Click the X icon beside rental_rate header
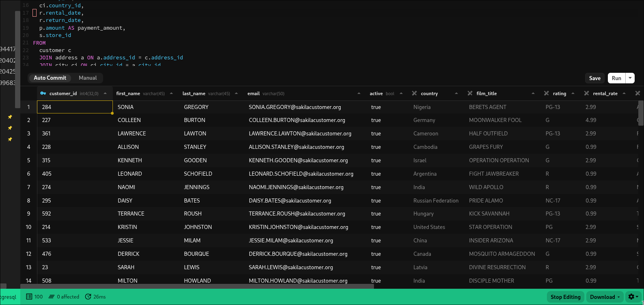 586,94
